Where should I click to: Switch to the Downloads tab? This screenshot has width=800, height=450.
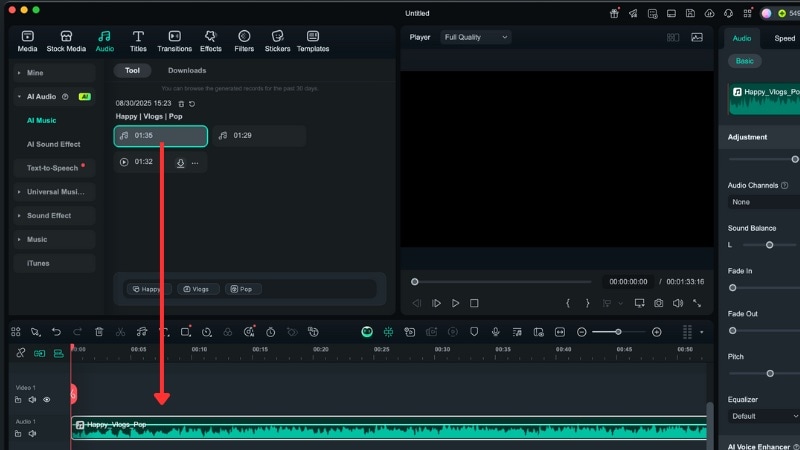187,70
